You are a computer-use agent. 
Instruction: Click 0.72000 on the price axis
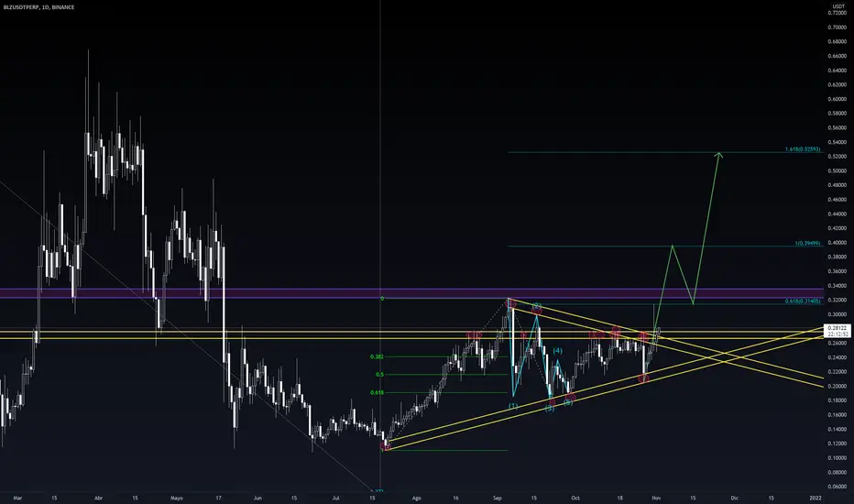(x=837, y=13)
